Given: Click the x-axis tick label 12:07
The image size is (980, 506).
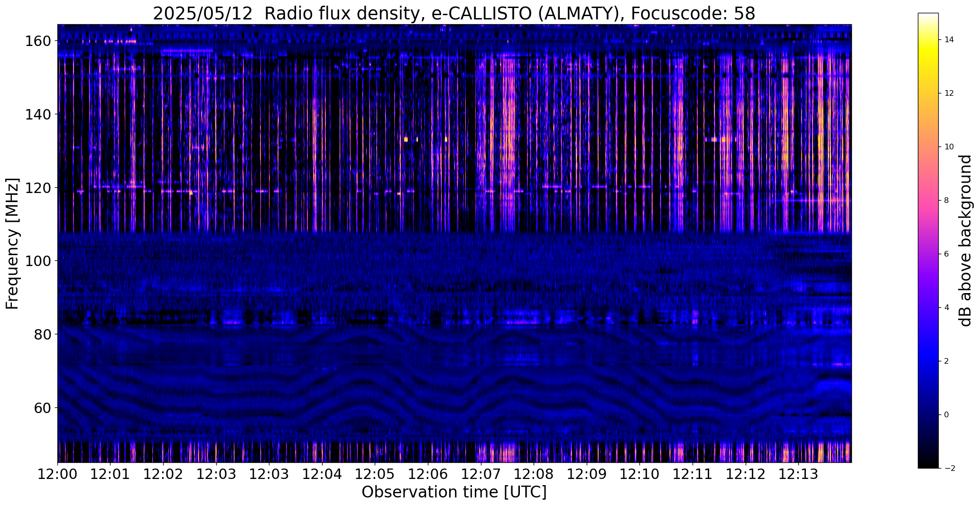Looking at the screenshot, I should pyautogui.click(x=481, y=474).
